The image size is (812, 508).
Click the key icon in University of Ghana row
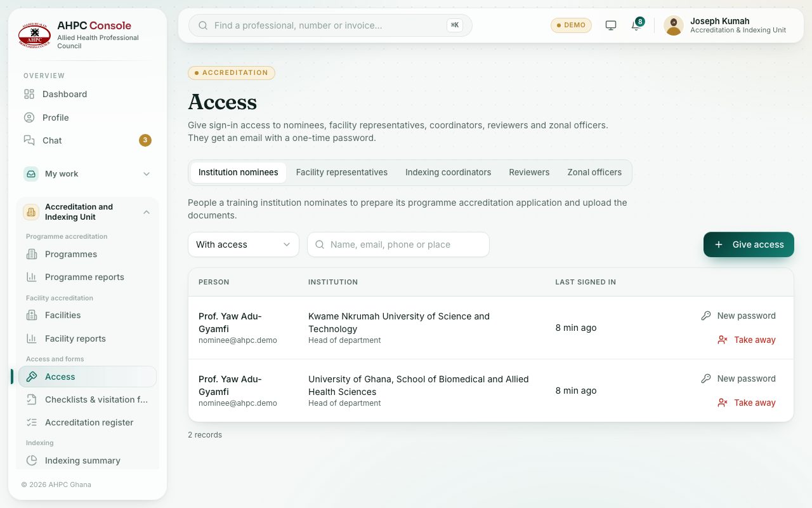(x=706, y=378)
